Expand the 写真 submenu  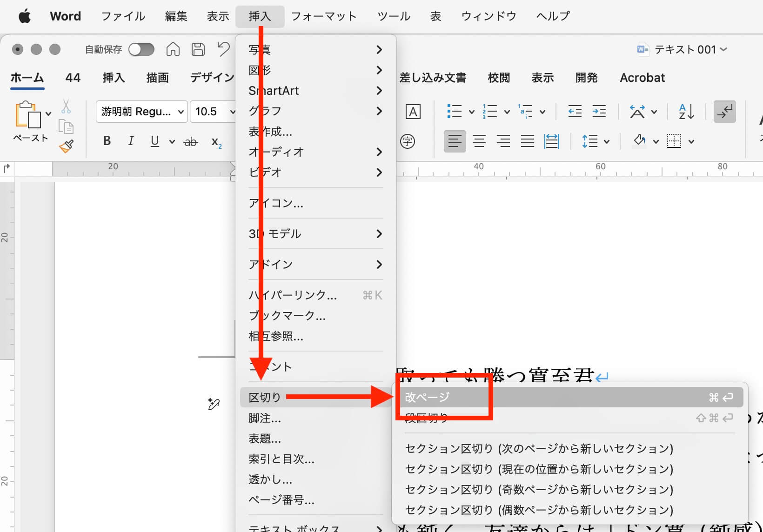coord(316,49)
